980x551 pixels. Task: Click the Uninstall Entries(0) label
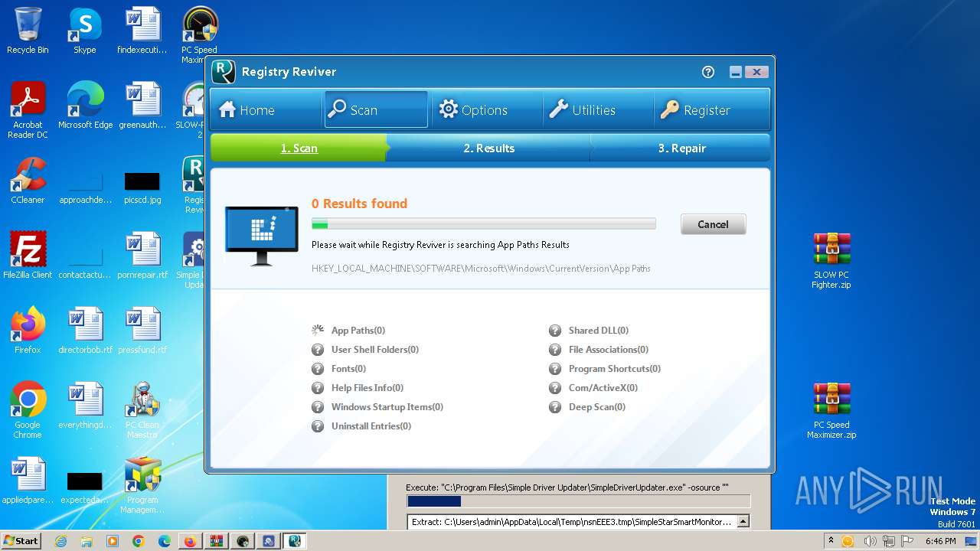coord(371,426)
